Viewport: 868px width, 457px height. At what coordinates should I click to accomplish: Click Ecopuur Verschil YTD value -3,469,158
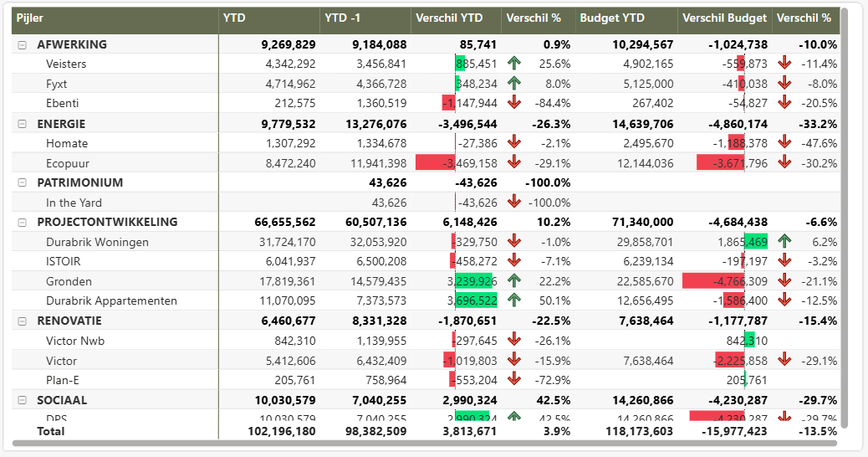click(469, 163)
